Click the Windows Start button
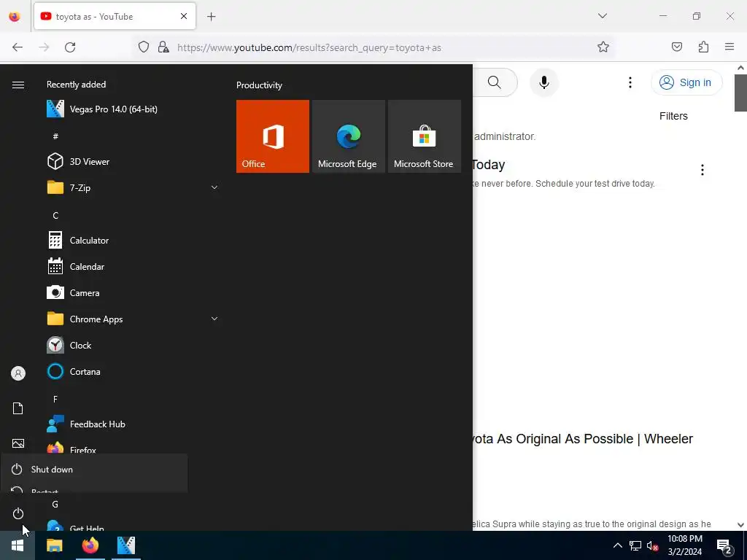This screenshot has height=560, width=747. click(x=18, y=545)
